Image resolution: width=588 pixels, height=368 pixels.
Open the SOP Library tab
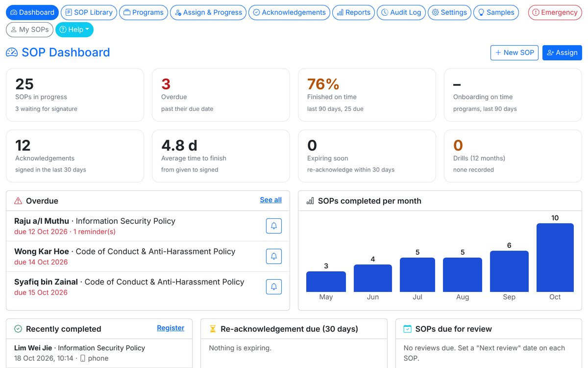[x=89, y=12]
